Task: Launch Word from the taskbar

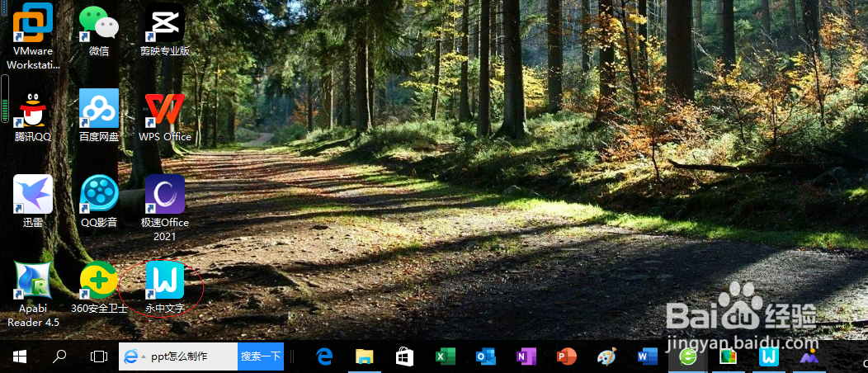Action: point(647,356)
